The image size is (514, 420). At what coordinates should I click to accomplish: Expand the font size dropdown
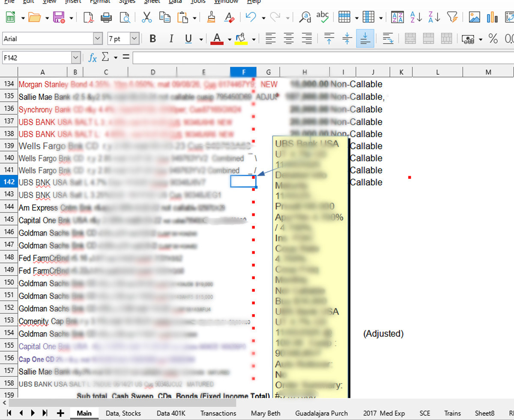pos(134,39)
